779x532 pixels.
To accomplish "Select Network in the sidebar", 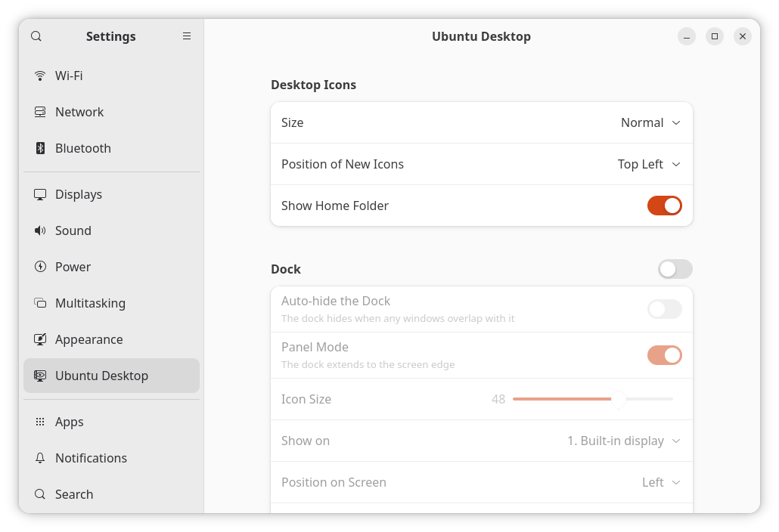I will tap(79, 112).
